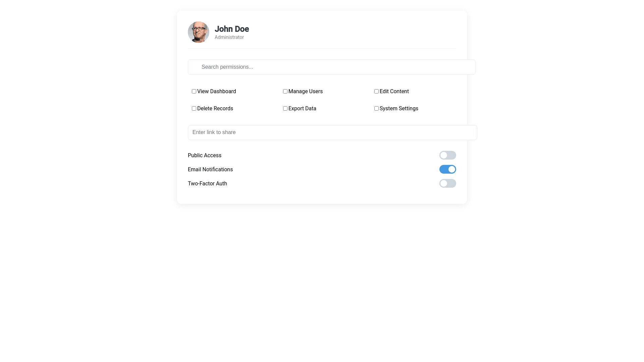Check the Export Data checkbox
Viewport: 644px width, 362px height.
pyautogui.click(x=285, y=108)
